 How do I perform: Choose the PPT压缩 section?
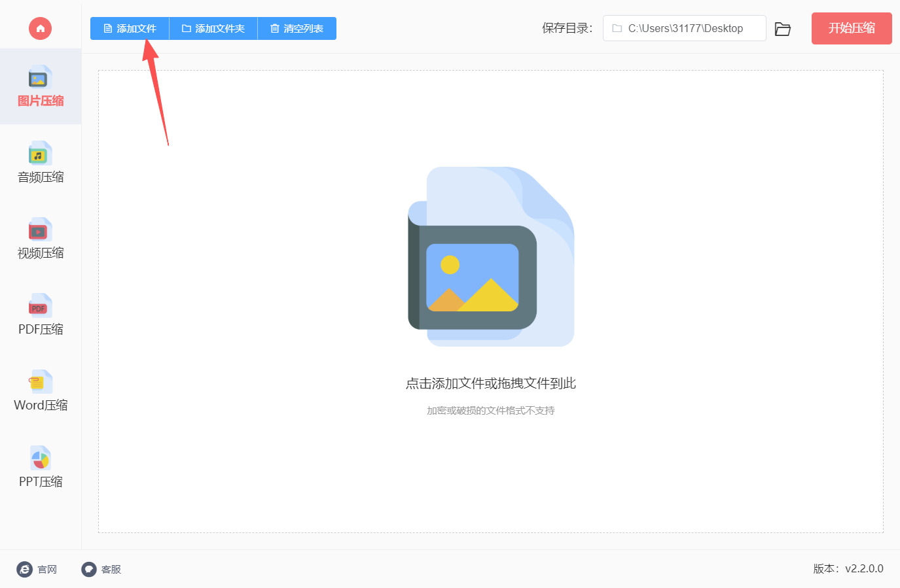point(41,468)
